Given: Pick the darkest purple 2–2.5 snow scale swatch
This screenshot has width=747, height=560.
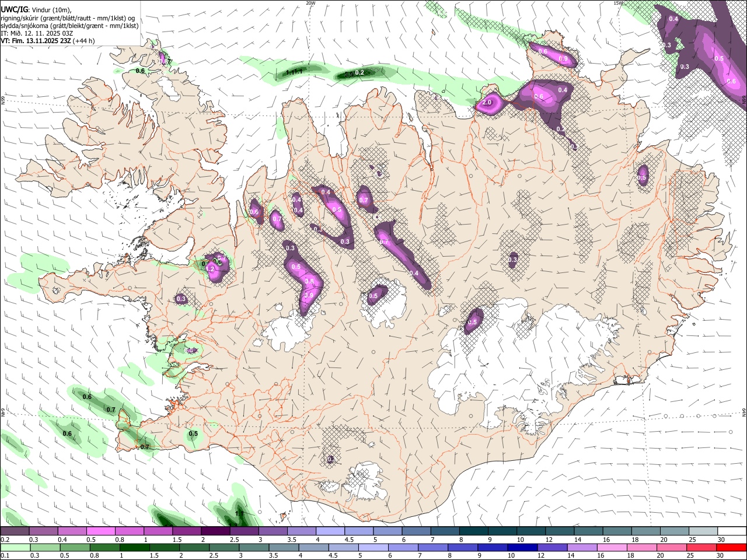Looking at the screenshot, I should [x=215, y=531].
